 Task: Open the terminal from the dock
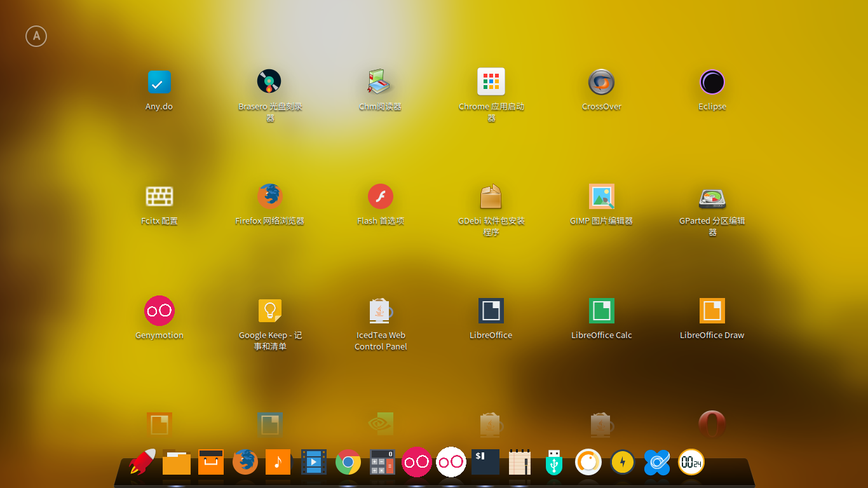(x=485, y=462)
